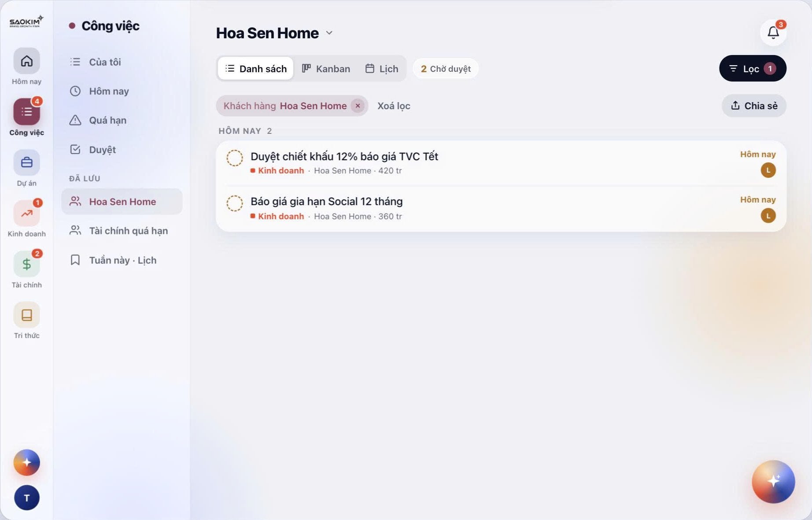
Task: Expand the Hoa Sen Home title dropdown
Action: 329,33
